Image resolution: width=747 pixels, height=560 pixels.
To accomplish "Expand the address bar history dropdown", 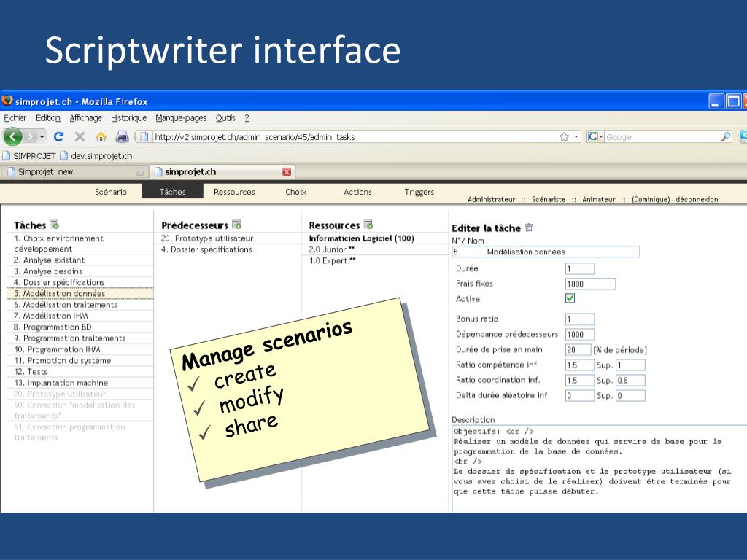I will [x=576, y=137].
